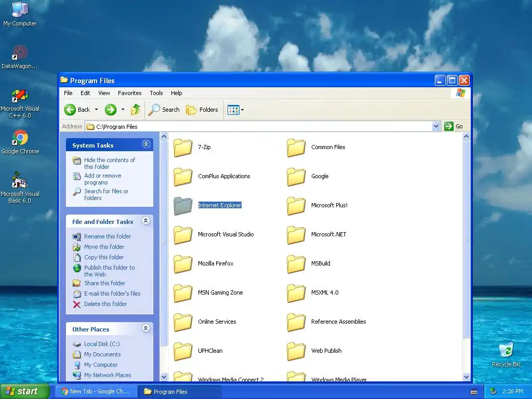Click Rename this folder
The image size is (532, 399).
pos(107,236)
